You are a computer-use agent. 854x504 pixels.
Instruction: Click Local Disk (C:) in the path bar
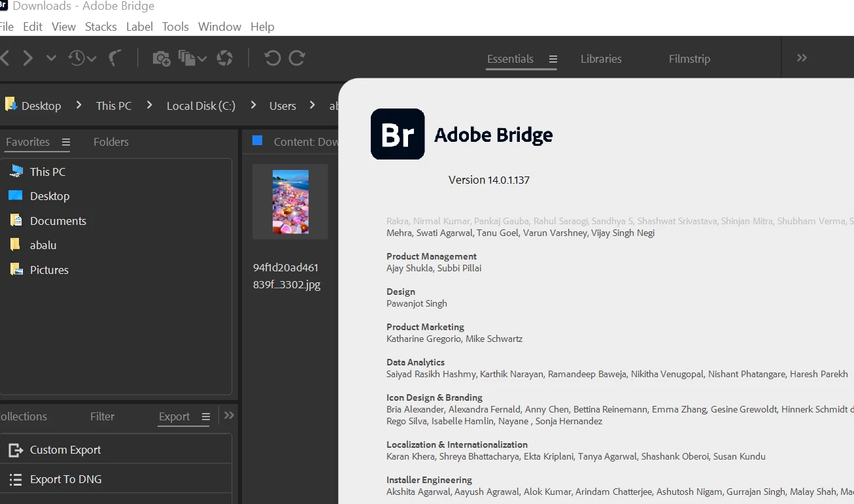201,105
